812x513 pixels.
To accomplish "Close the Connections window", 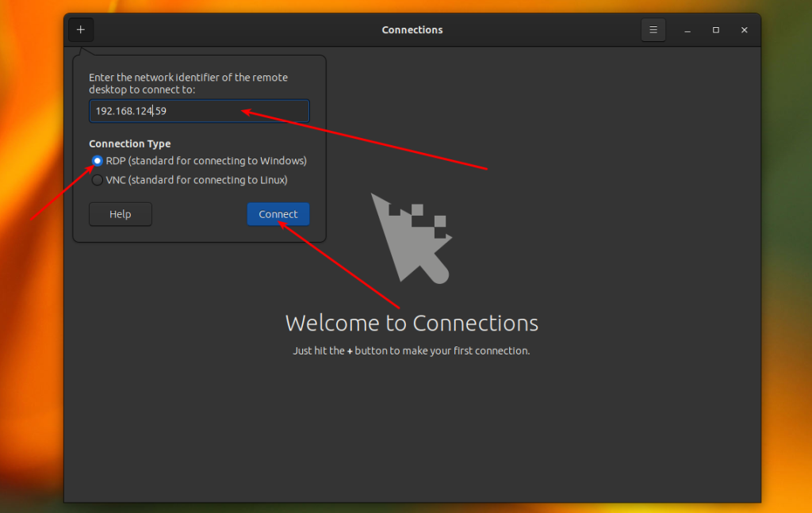I will pyautogui.click(x=744, y=30).
